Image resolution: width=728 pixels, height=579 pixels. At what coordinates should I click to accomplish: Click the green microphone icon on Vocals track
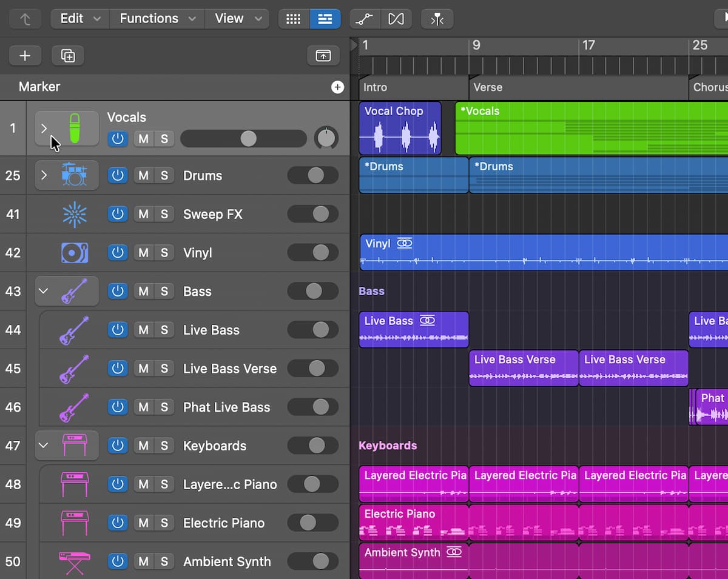(75, 128)
